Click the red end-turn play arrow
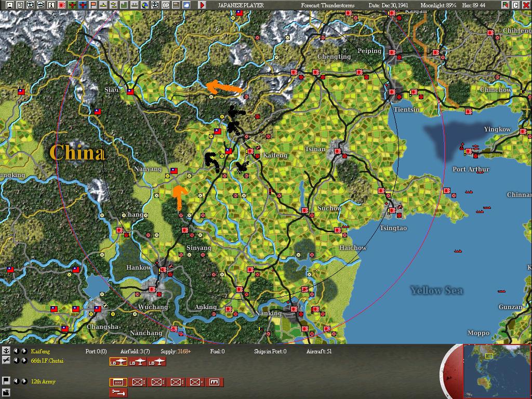Image resolution: width=532 pixels, height=399 pixels. tap(202, 5)
